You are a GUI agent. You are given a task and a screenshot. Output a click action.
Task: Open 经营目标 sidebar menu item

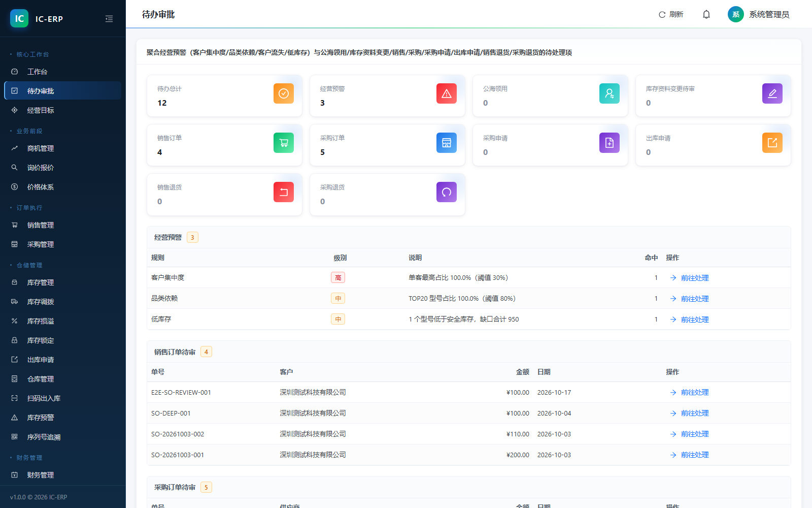tap(63, 110)
